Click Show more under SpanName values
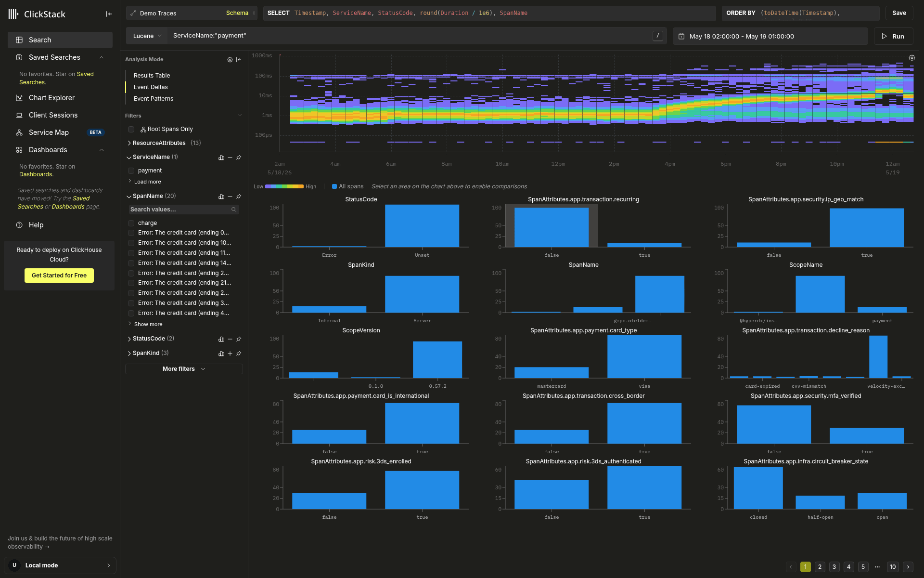This screenshot has height=578, width=924. pyautogui.click(x=148, y=325)
